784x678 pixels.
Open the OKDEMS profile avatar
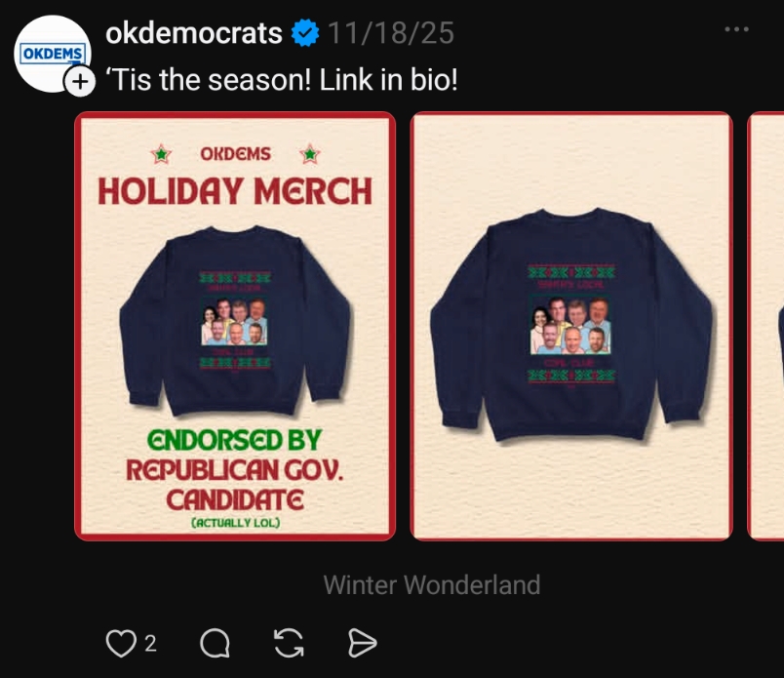click(x=53, y=53)
